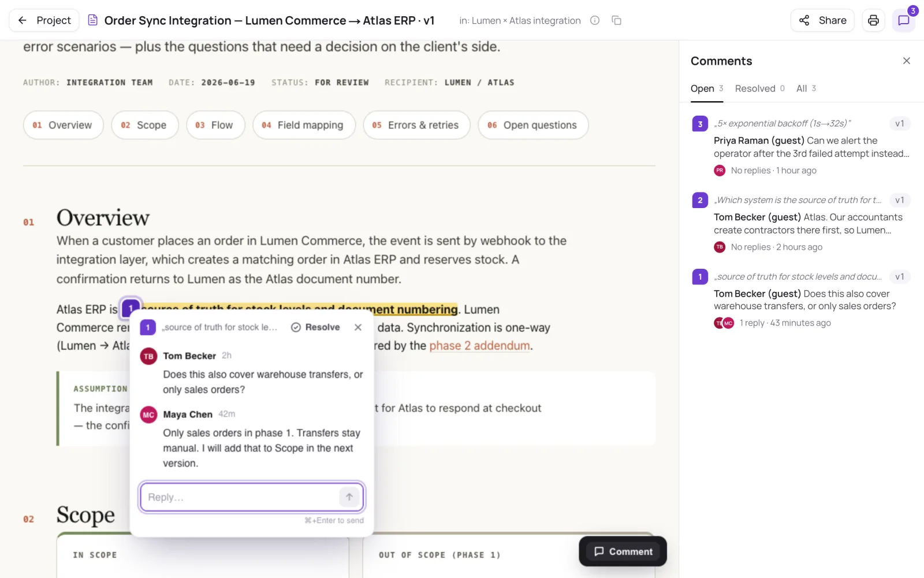924x578 pixels.
Task: Switch to the Open comments tab
Action: pyautogui.click(x=707, y=88)
